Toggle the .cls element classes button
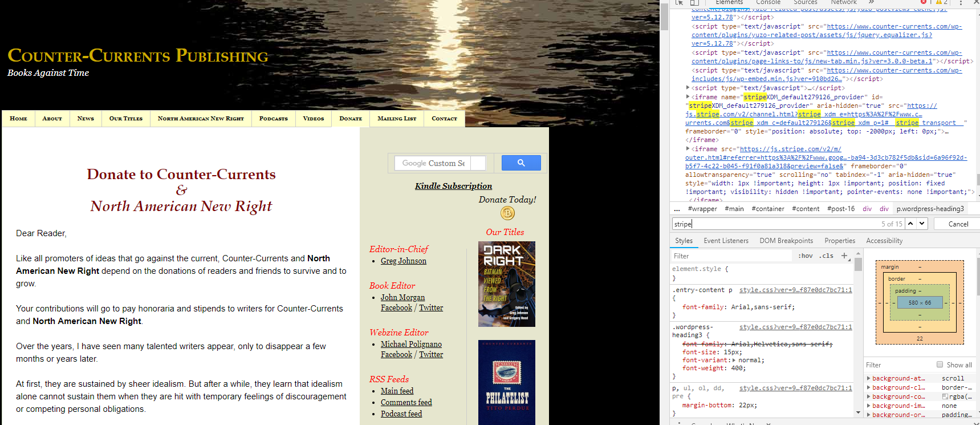This screenshot has width=980, height=425. tap(826, 256)
